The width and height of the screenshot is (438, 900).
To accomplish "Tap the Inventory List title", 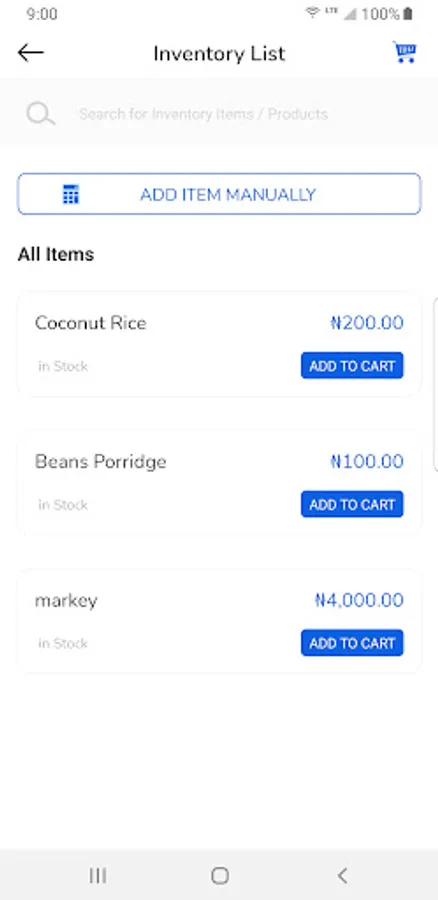I will coord(219,53).
